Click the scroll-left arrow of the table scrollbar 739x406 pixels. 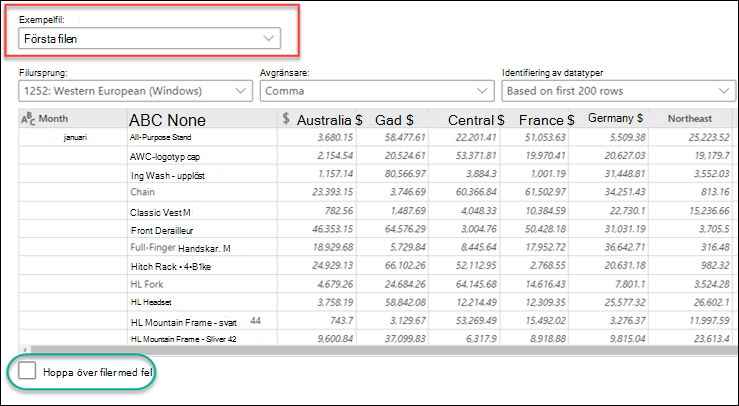(24, 350)
